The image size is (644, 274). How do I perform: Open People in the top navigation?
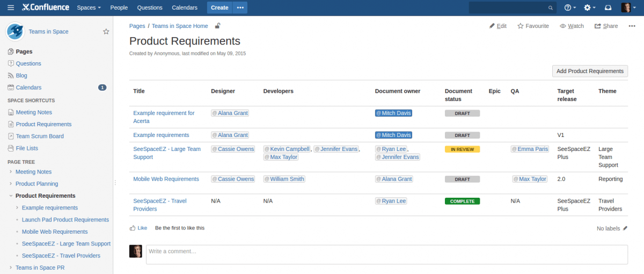[x=119, y=8]
